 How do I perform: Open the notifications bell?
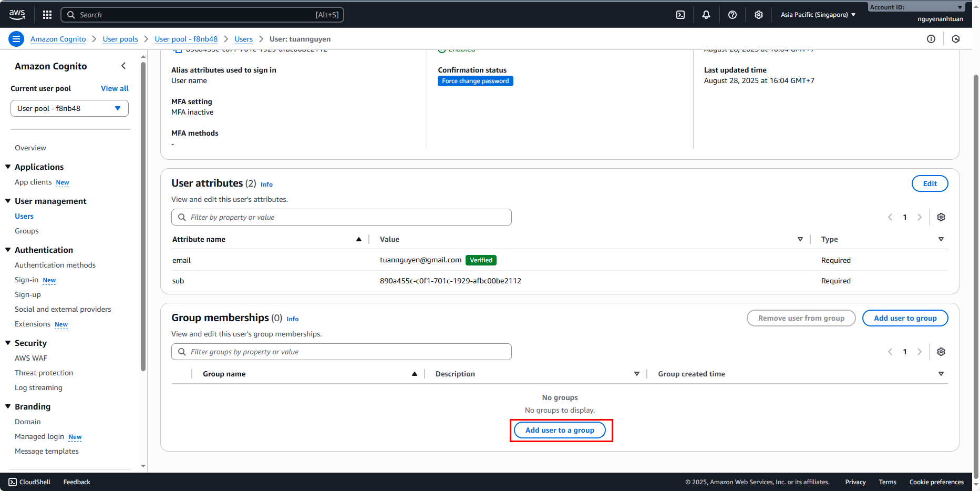pos(706,15)
